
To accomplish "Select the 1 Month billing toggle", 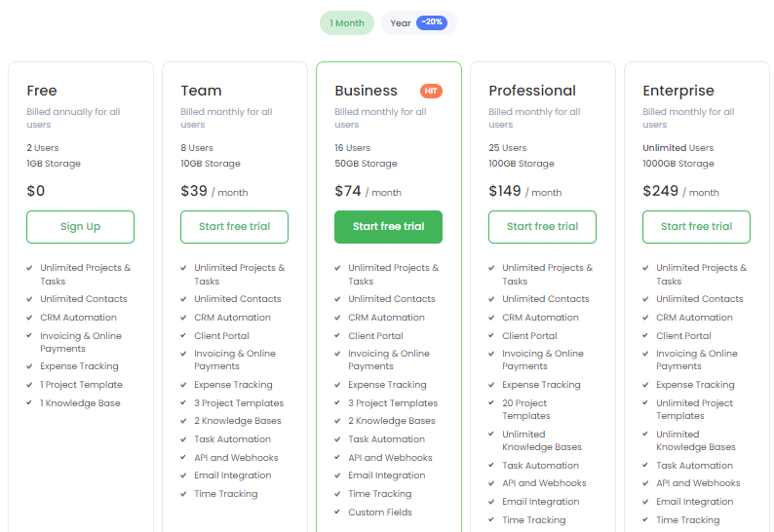I will click(347, 23).
